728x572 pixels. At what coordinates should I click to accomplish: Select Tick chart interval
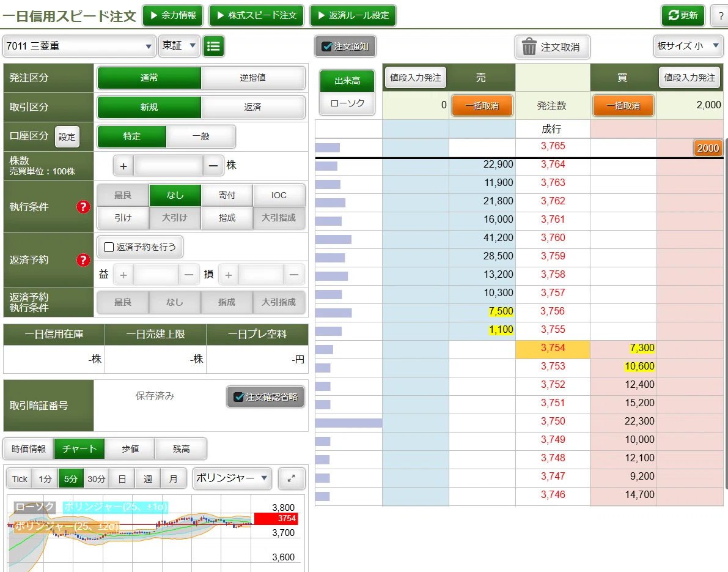click(x=20, y=478)
